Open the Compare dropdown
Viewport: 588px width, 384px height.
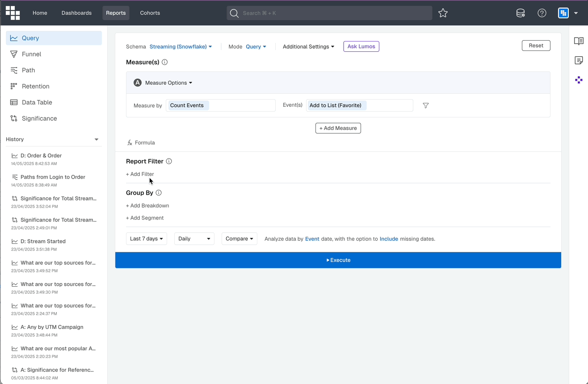pyautogui.click(x=239, y=238)
